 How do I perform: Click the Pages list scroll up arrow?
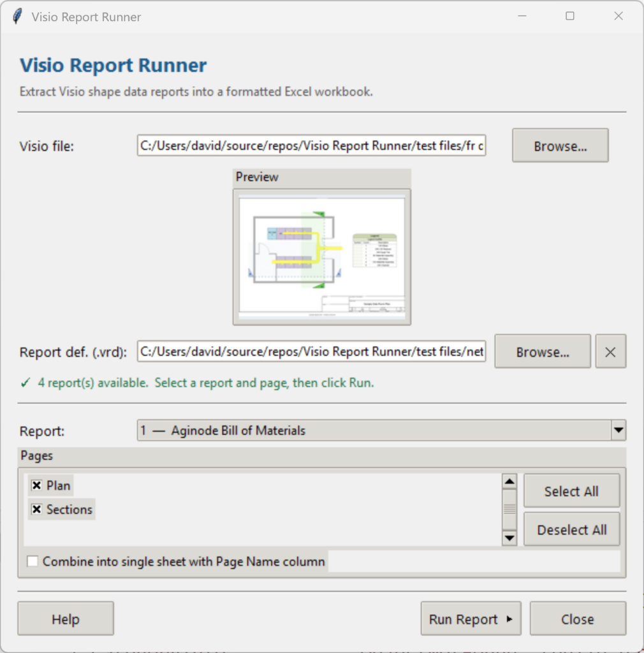(x=509, y=482)
